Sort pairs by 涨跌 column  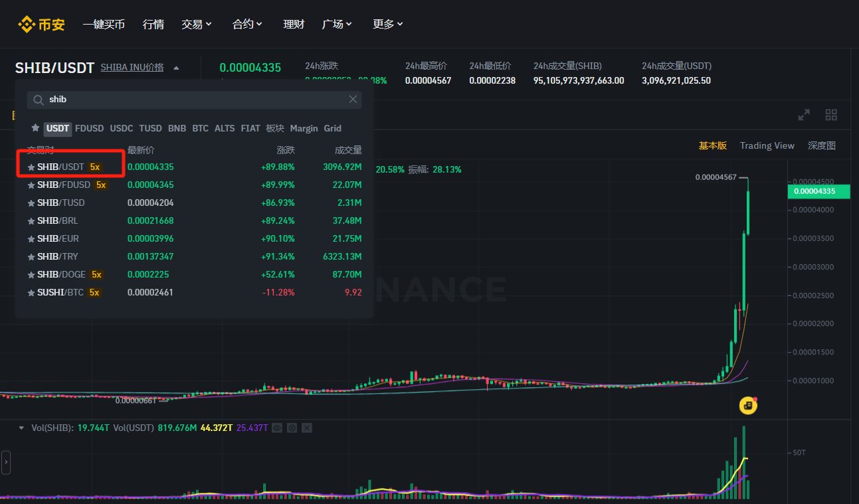tap(286, 151)
